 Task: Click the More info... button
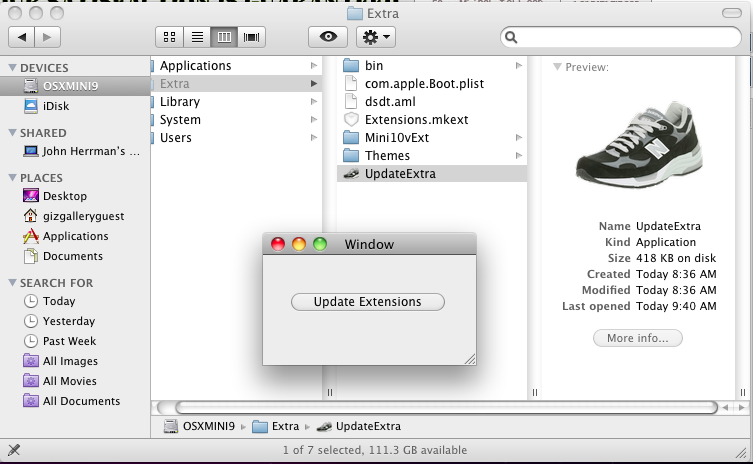point(637,338)
